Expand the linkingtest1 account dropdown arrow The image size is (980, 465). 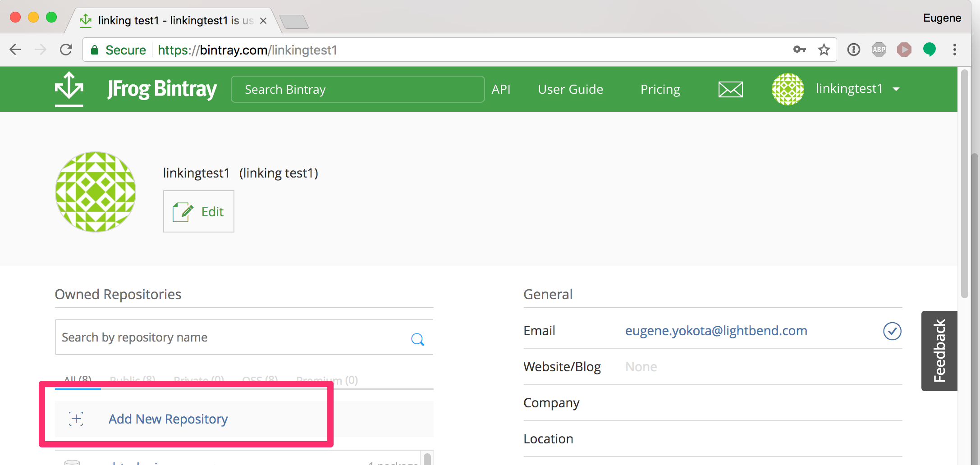click(x=896, y=89)
